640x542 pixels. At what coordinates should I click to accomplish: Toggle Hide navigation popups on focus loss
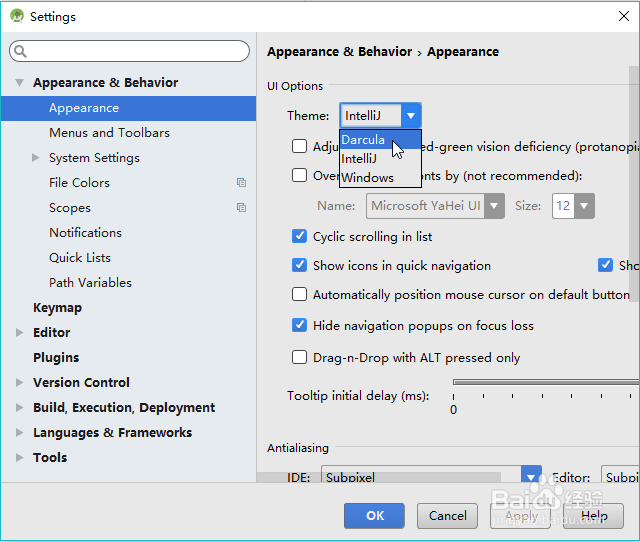299,325
